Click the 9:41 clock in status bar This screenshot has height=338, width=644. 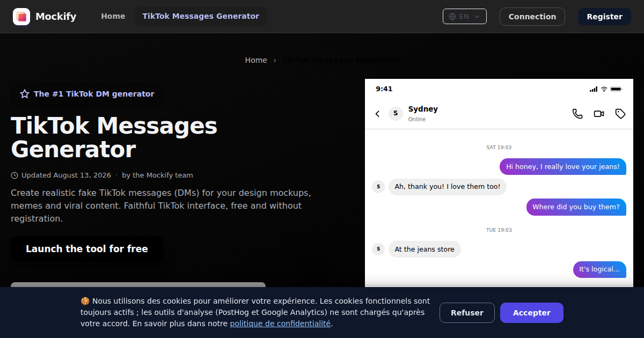coord(384,89)
